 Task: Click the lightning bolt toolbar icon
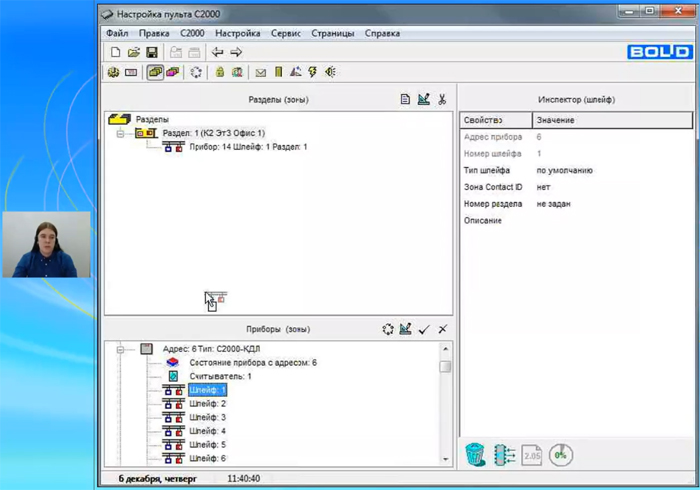click(x=312, y=72)
